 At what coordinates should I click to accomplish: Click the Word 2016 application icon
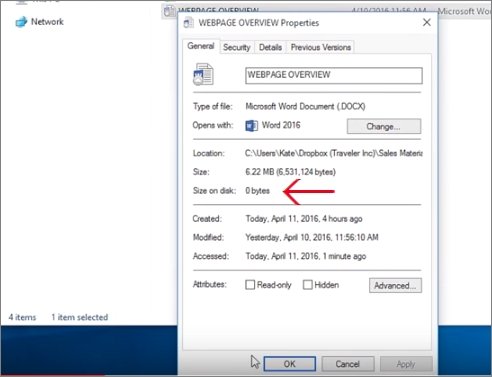click(x=252, y=126)
